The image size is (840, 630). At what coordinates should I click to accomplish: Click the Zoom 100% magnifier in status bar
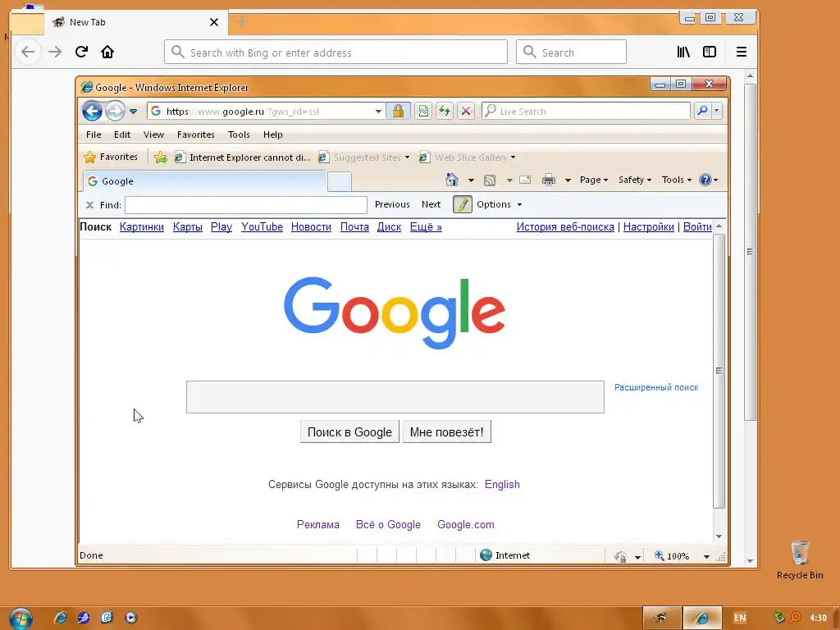click(659, 555)
